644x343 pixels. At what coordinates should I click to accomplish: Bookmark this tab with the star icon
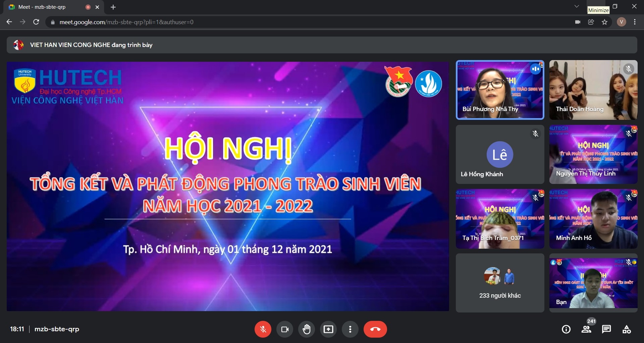pyautogui.click(x=605, y=22)
